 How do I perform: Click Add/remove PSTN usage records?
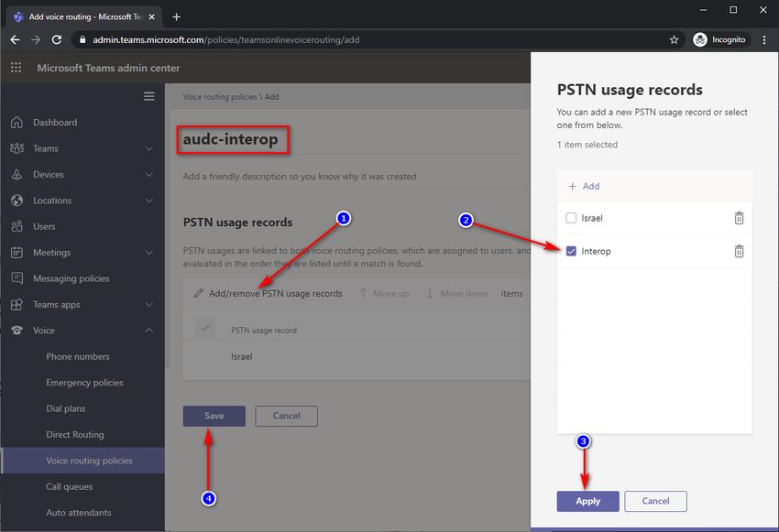pos(269,293)
